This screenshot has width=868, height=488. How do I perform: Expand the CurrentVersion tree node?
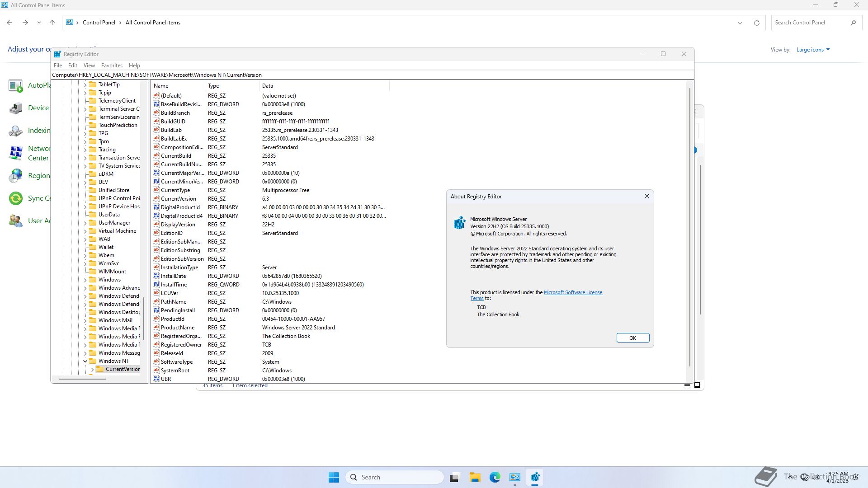pos(92,369)
